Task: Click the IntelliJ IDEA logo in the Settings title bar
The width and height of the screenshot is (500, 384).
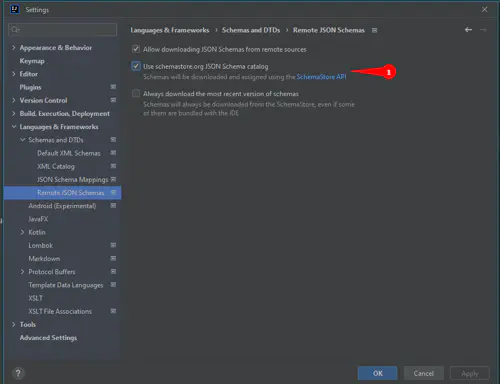Action: coord(15,9)
